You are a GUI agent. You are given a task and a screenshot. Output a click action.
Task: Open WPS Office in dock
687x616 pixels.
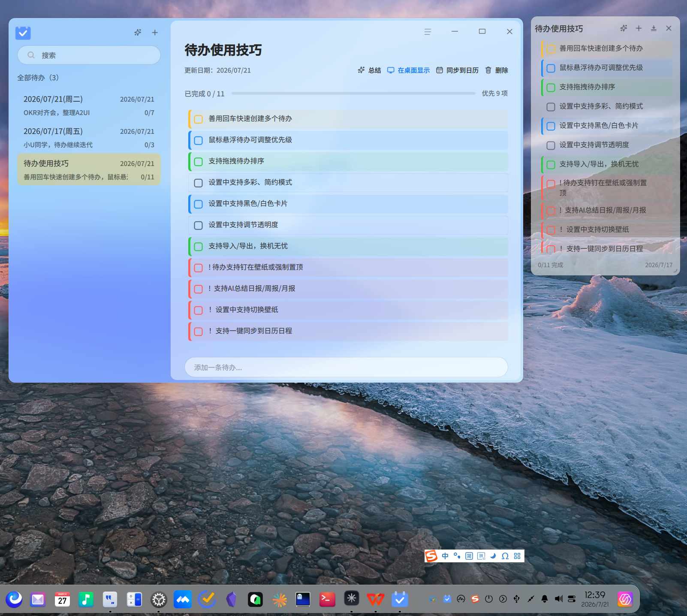[376, 599]
